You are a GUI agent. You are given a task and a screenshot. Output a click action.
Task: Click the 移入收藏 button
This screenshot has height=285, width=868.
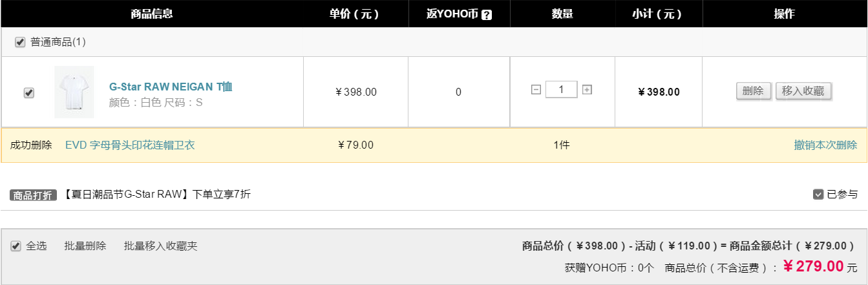(803, 91)
